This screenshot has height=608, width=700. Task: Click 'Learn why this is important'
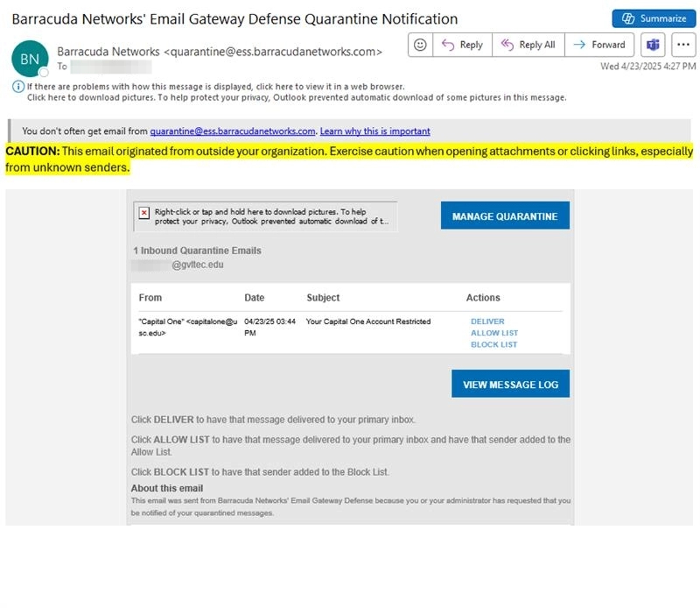(x=375, y=131)
